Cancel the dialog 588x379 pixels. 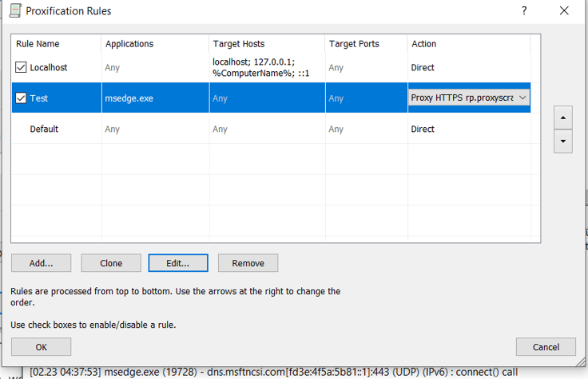click(546, 347)
